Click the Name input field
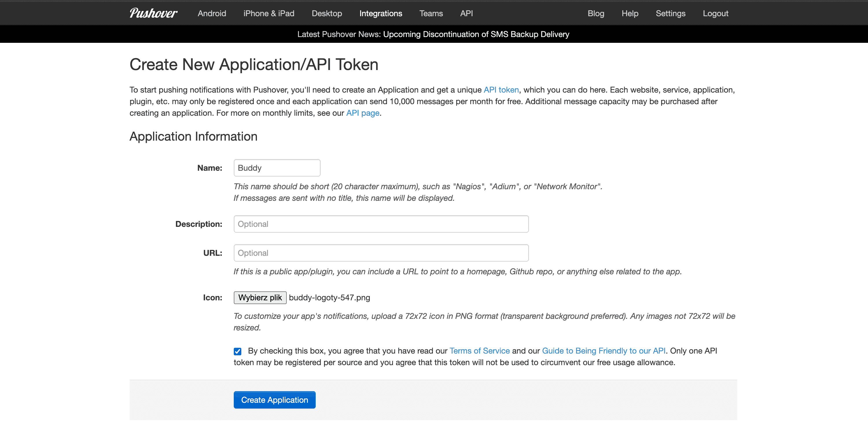This screenshot has width=868, height=434. click(x=277, y=168)
